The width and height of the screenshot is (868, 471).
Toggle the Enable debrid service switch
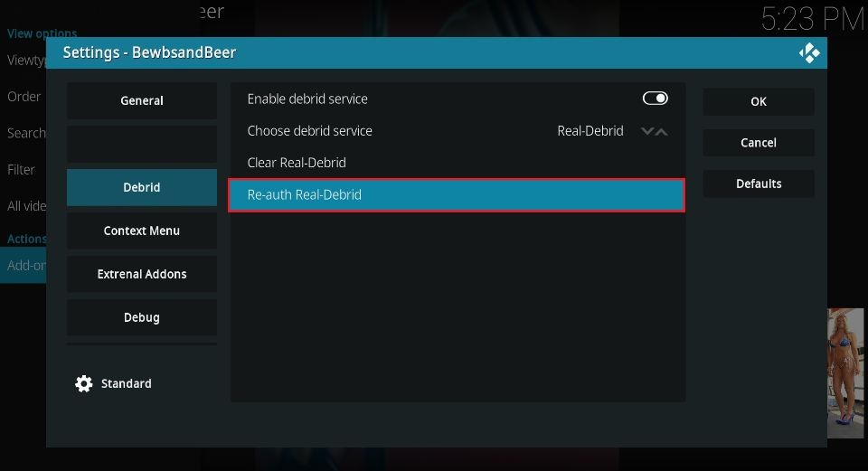tap(655, 99)
